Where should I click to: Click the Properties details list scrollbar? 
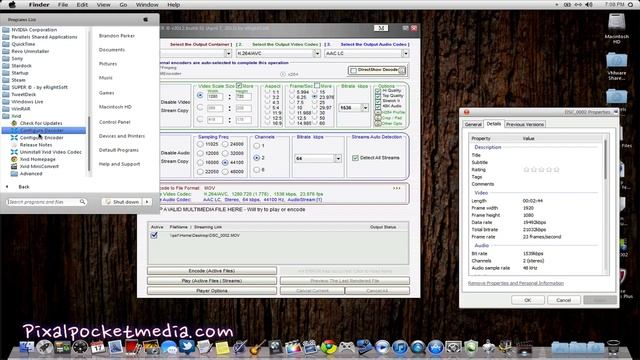[605, 159]
